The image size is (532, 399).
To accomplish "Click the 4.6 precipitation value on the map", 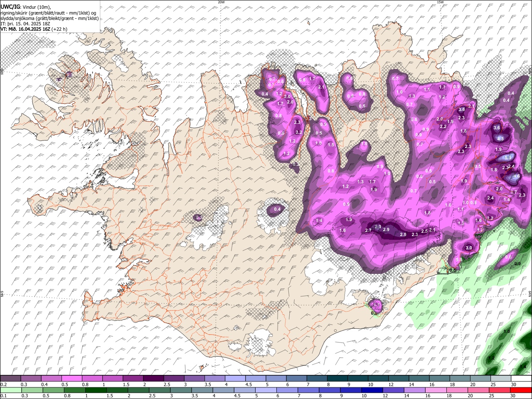I will pyautogui.click(x=517, y=176).
